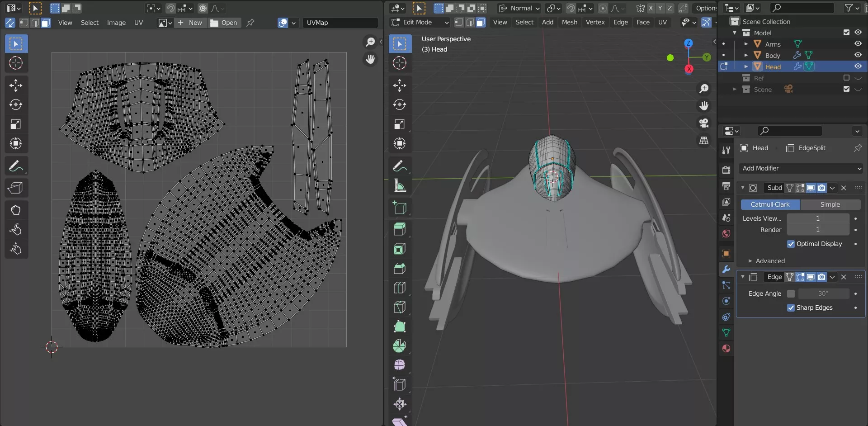This screenshot has width=868, height=426.
Task: Hide the Body object in outliner
Action: point(858,55)
